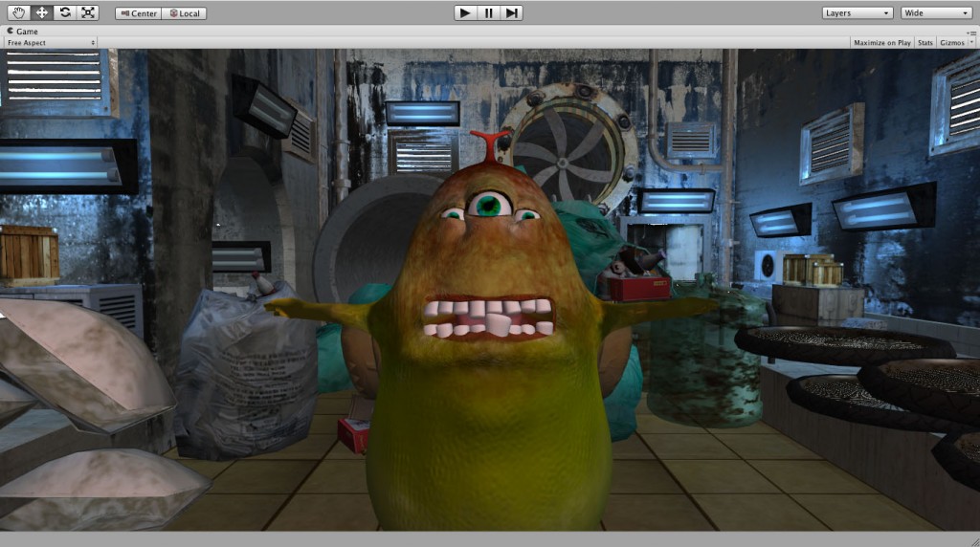Open the Free Aspect dropdown
Viewport: 980px width, 547px height.
coord(51,42)
